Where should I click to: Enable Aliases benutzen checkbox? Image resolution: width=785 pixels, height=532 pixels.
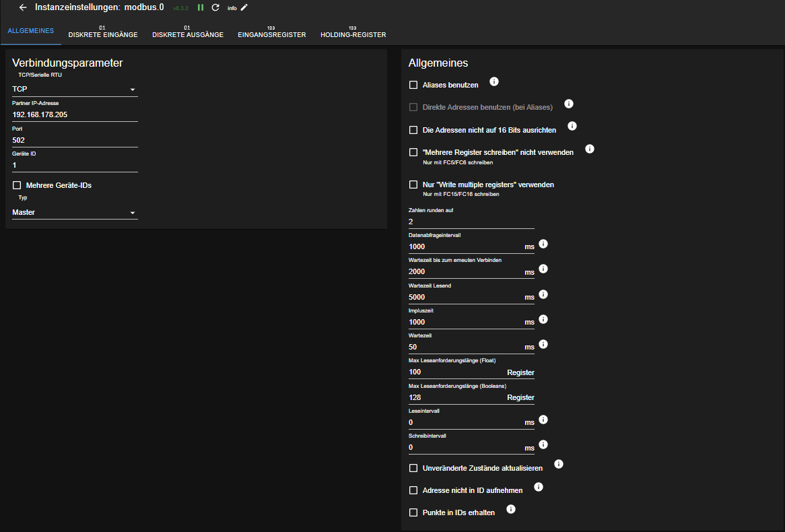click(x=413, y=85)
